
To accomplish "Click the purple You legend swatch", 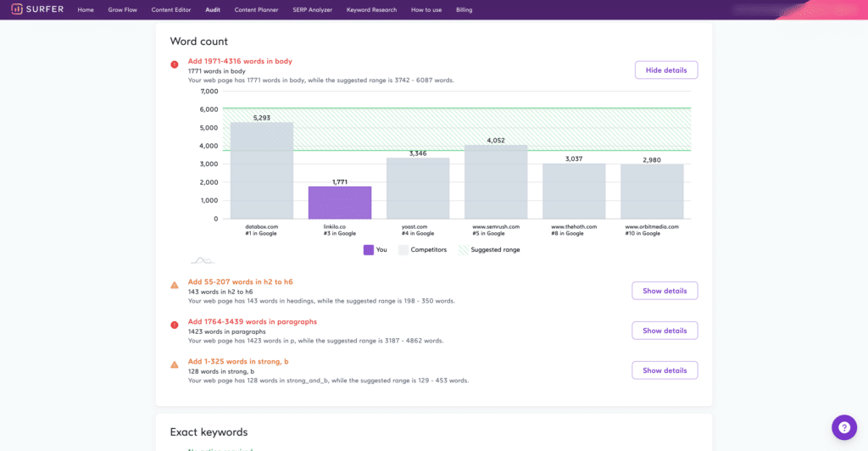I will 368,249.
